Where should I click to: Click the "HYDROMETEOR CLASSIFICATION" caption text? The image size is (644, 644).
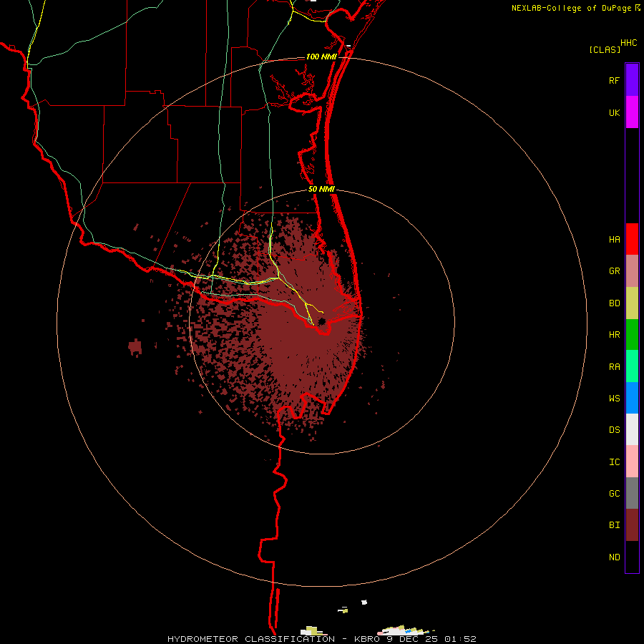point(251,639)
